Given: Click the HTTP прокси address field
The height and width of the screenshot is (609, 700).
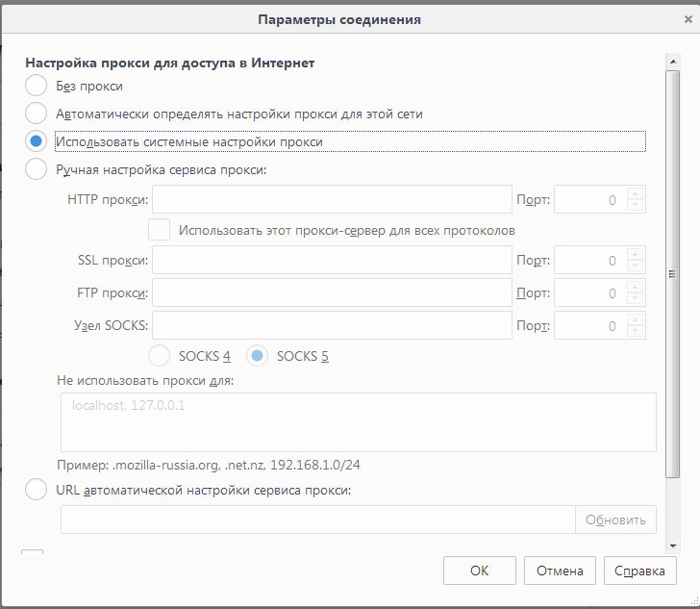Looking at the screenshot, I should [332, 199].
